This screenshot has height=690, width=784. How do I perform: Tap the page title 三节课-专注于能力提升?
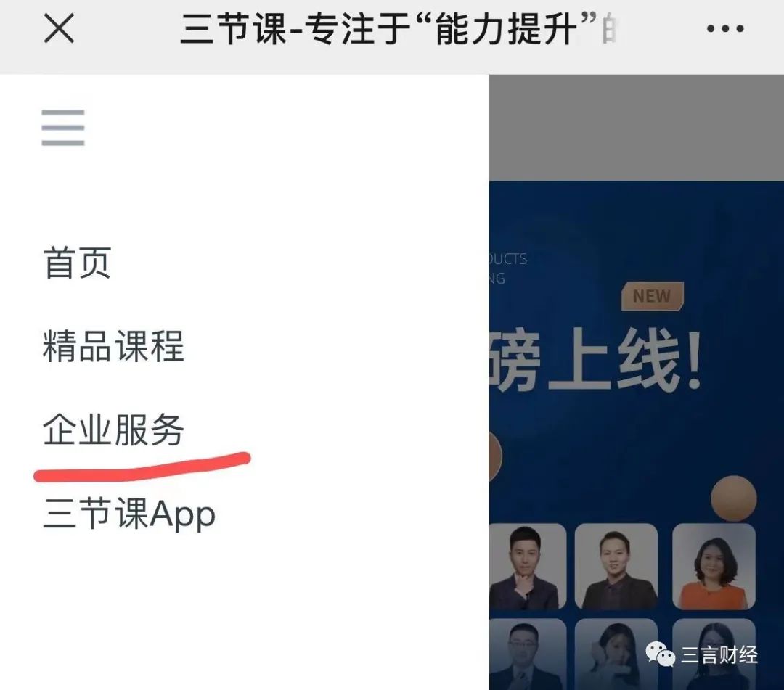coord(398,29)
